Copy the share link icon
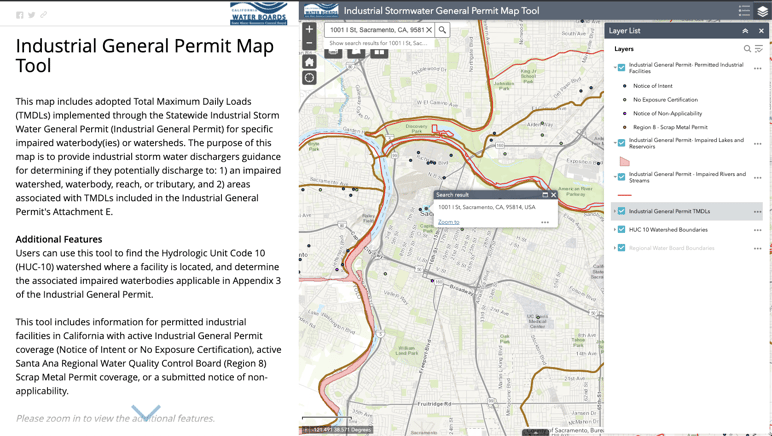The width and height of the screenshot is (772, 436). 43,15
